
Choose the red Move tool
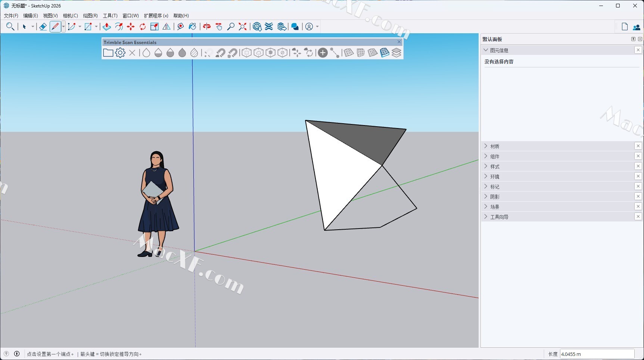[x=131, y=27]
